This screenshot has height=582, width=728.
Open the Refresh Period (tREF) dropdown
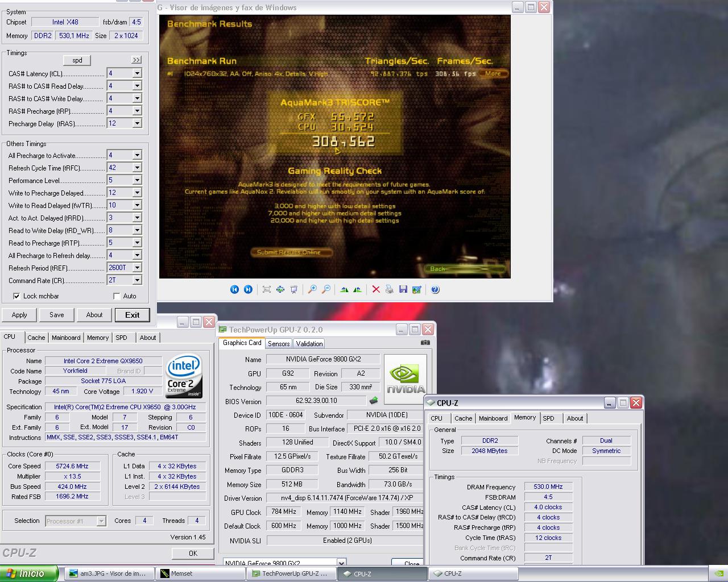coord(137,268)
